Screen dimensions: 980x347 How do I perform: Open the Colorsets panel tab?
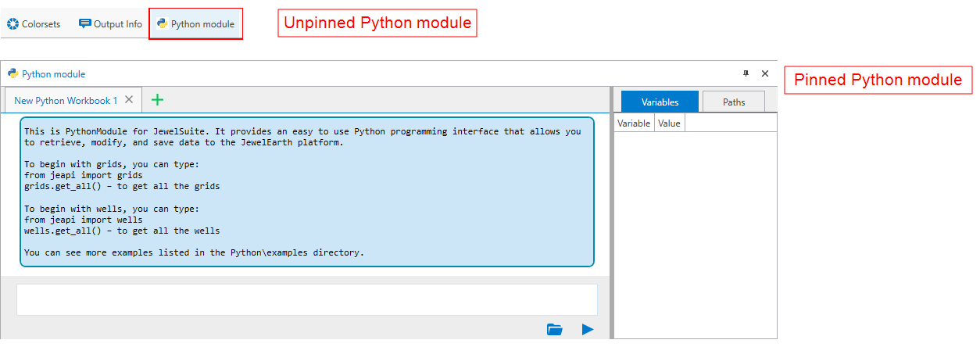(34, 24)
